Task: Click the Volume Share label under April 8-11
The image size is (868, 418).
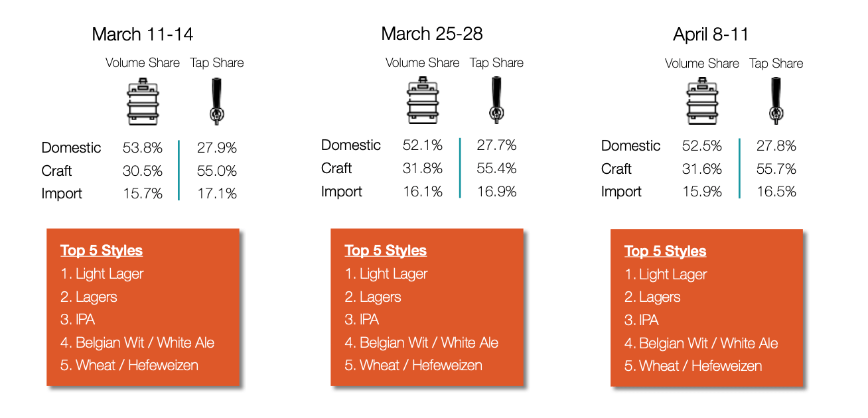Action: click(x=702, y=64)
